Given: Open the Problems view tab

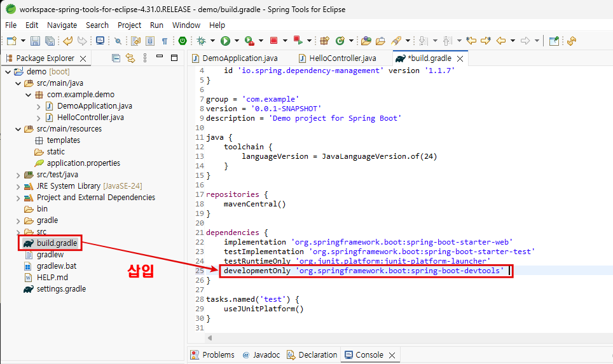Looking at the screenshot, I should click(218, 355).
